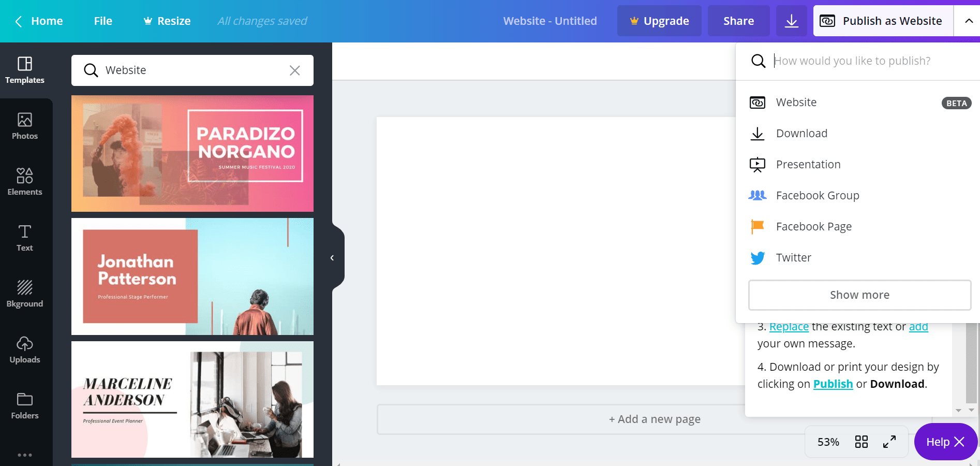This screenshot has width=980, height=466.
Task: Open the Photos panel
Action: coord(24,126)
